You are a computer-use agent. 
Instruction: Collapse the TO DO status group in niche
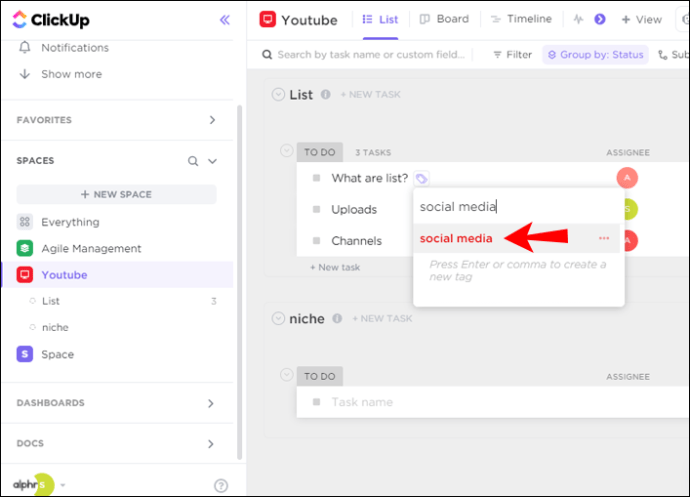pos(286,375)
